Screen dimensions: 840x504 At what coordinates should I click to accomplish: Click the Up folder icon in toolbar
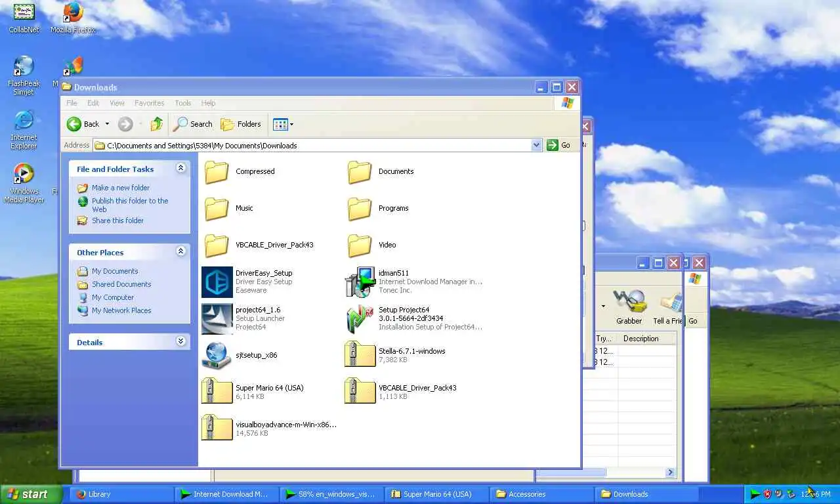click(x=156, y=124)
